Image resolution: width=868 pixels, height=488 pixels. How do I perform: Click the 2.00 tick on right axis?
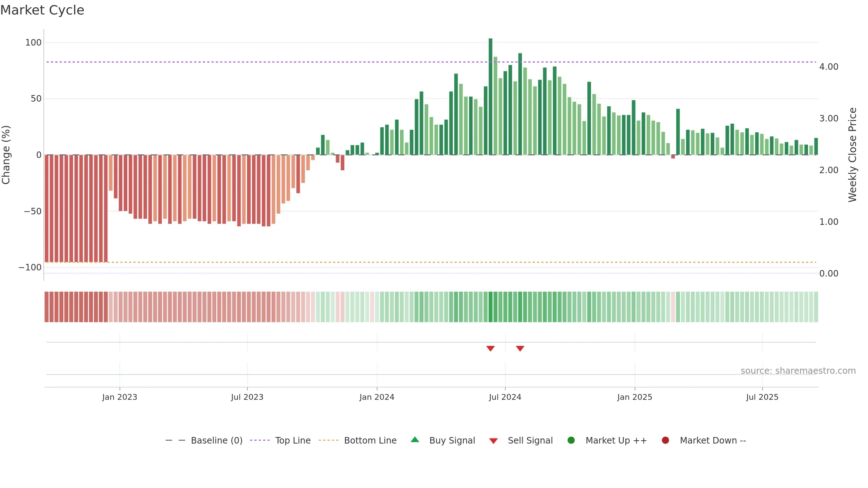point(829,170)
